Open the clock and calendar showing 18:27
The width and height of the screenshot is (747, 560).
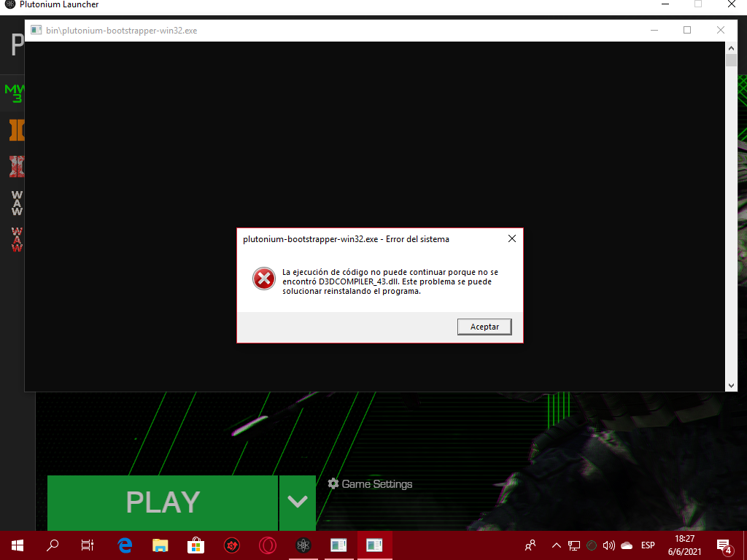tap(684, 545)
